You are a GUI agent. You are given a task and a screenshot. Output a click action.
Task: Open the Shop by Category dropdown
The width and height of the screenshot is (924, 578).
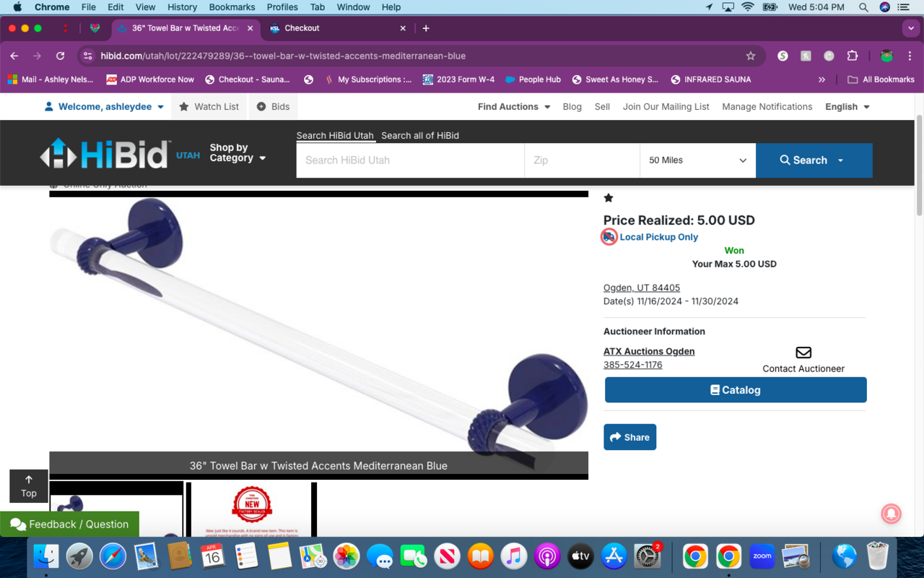click(237, 153)
